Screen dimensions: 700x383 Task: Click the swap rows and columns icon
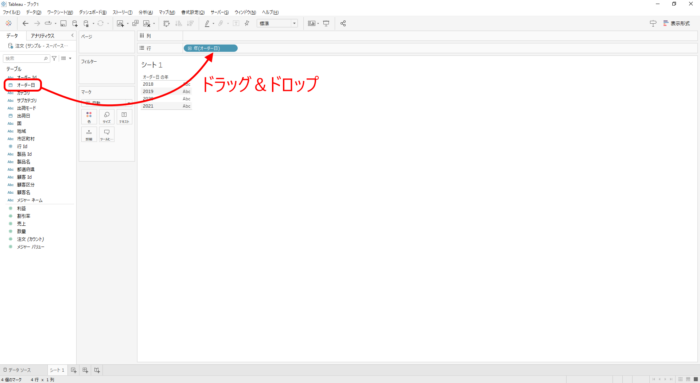(166, 23)
